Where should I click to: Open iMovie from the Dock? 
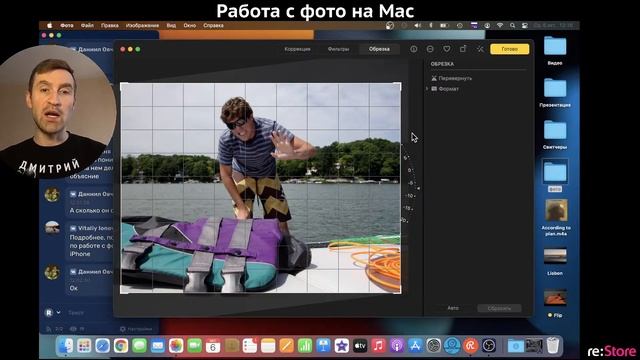pyautogui.click(x=342, y=346)
